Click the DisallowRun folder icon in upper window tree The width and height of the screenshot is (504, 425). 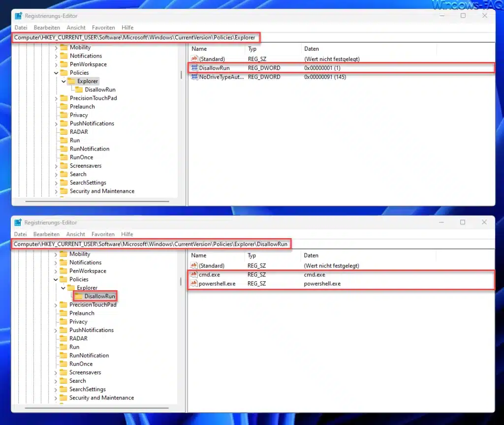[79, 90]
